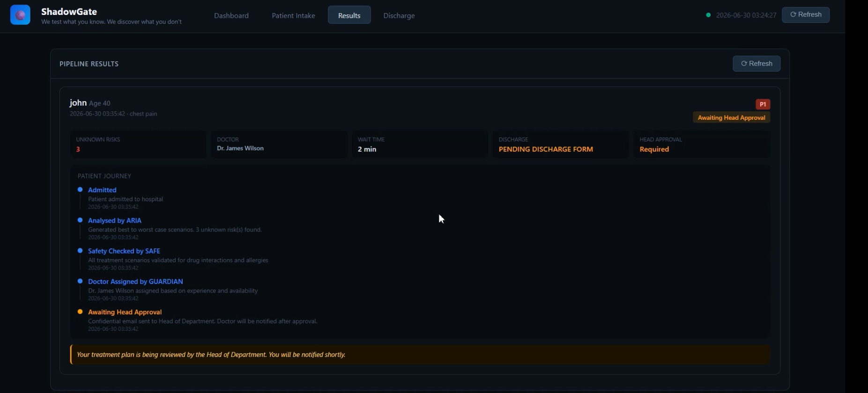Click the blue dot beside Safety Checked
Viewport: 868px width, 393px height.
point(80,251)
